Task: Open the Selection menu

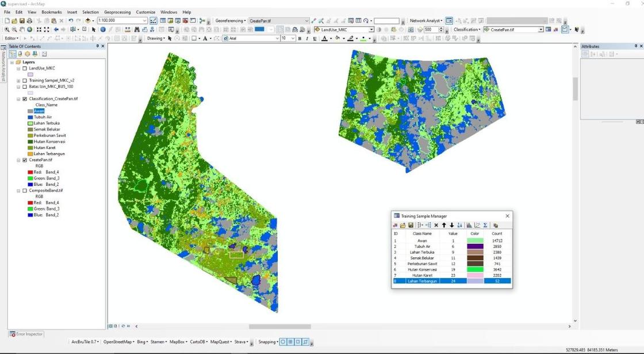Action: (90, 12)
